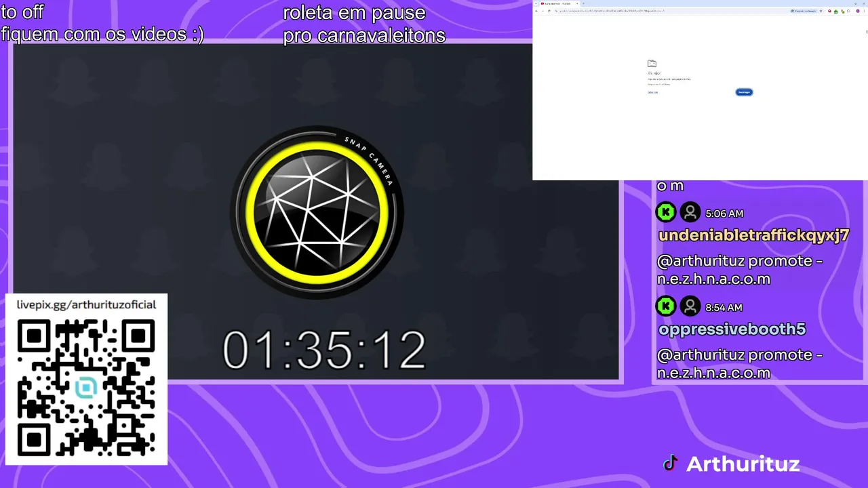This screenshot has width=868, height=488.
Task: Click the 5:06 AM timestamp
Action: point(724,213)
